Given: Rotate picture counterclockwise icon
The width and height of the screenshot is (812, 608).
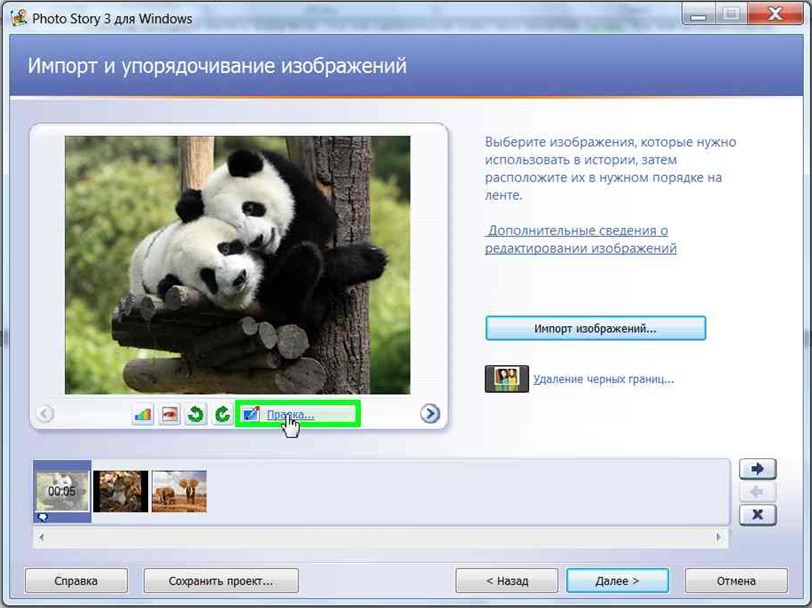Looking at the screenshot, I should click(196, 414).
